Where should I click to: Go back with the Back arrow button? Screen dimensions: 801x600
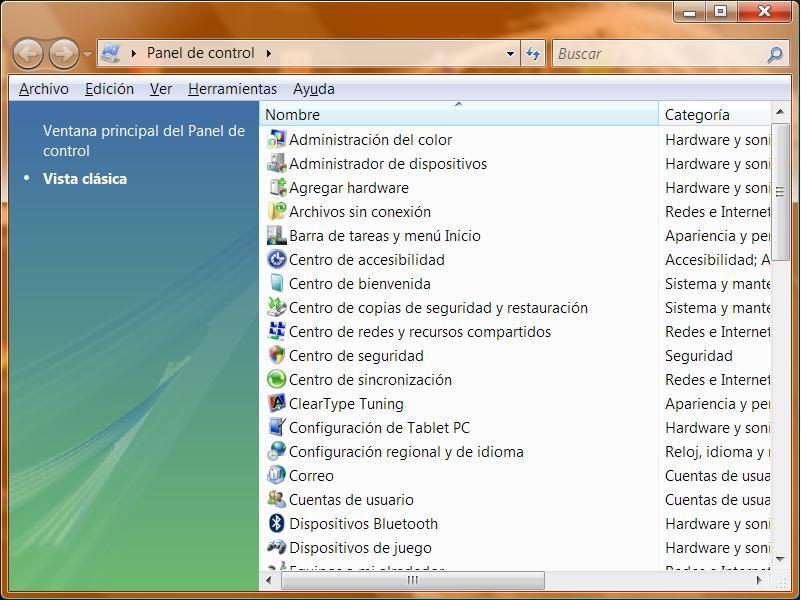click(x=28, y=53)
